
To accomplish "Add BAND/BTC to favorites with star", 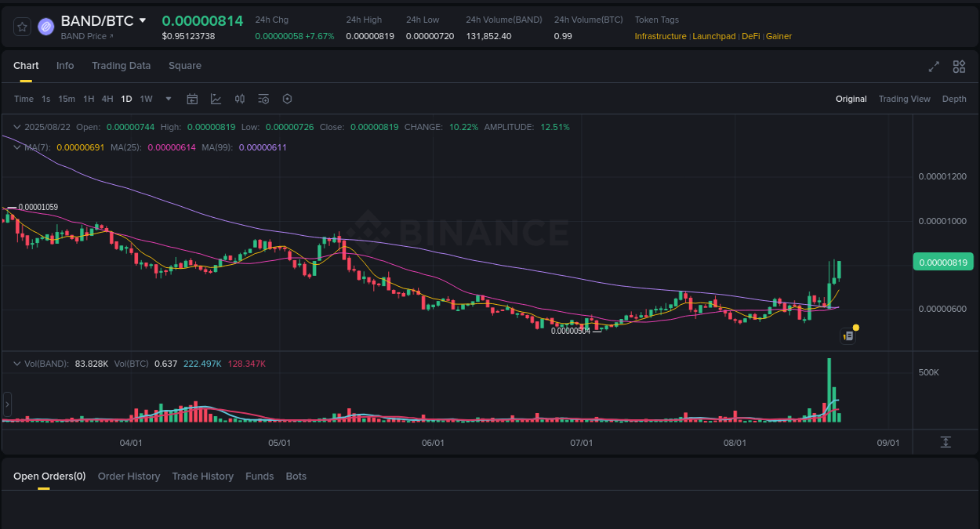I will point(23,27).
